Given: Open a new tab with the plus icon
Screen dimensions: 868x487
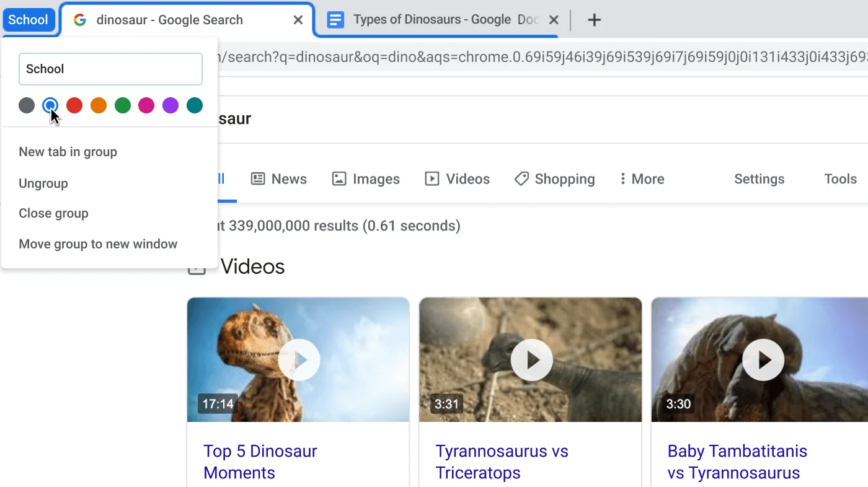Looking at the screenshot, I should point(594,19).
